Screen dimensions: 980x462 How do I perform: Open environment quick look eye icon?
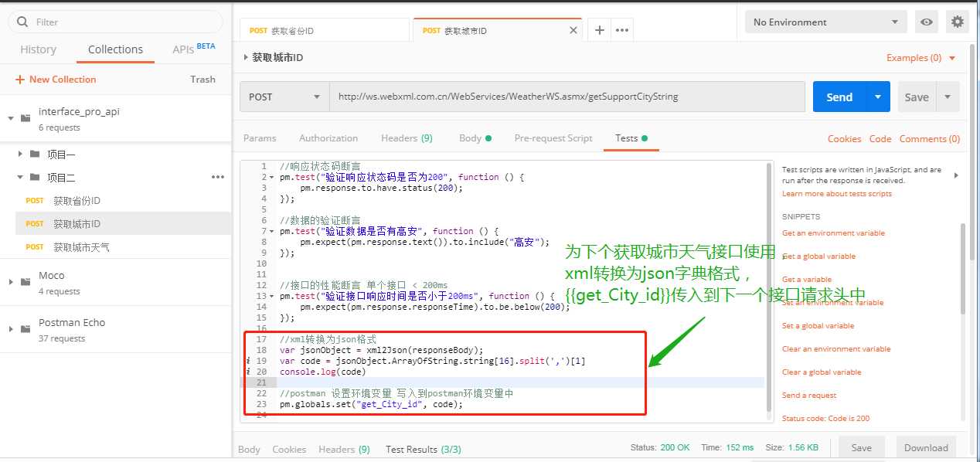[926, 22]
